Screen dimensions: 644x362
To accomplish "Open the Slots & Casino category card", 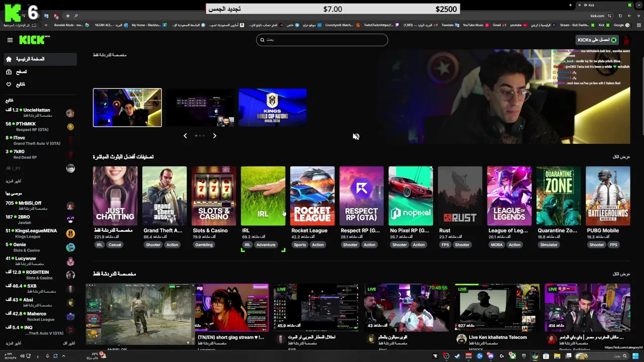I will pos(214,196).
